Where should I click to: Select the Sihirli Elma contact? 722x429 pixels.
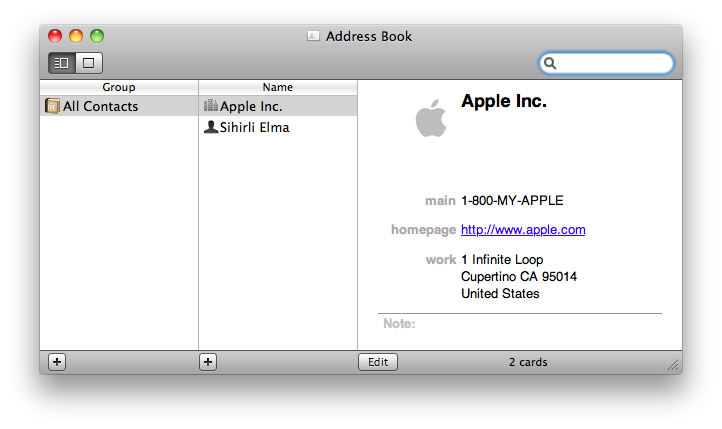click(254, 127)
